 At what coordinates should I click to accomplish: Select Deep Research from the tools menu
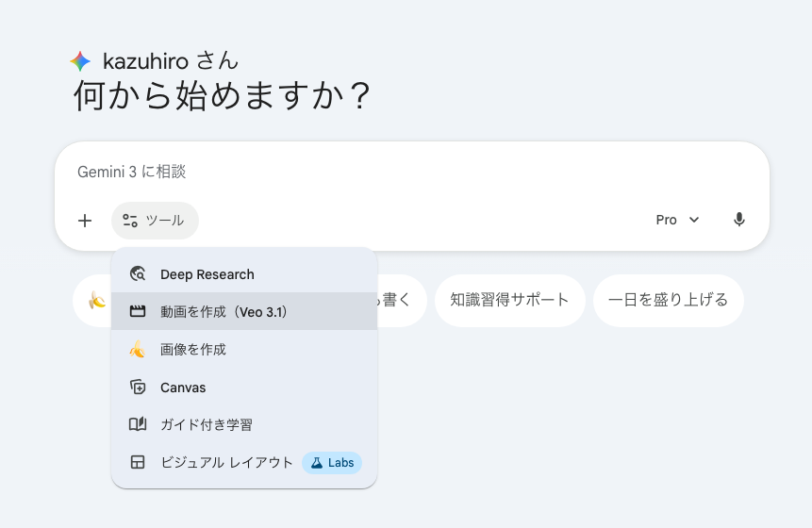click(207, 274)
